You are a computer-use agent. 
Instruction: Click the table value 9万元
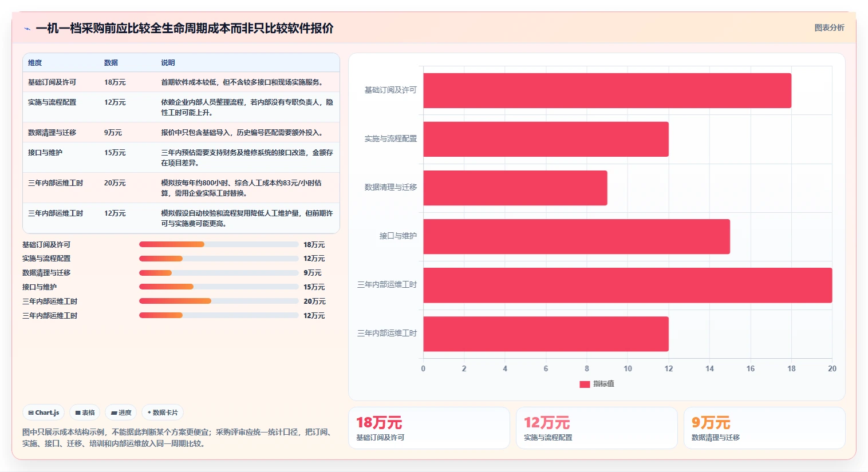(113, 133)
